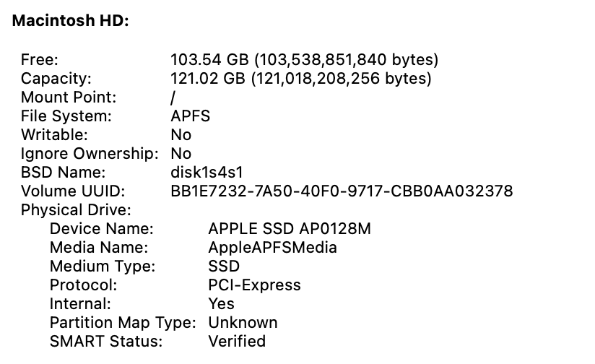Click the Media Name AppleAPFSMedia value

272,248
